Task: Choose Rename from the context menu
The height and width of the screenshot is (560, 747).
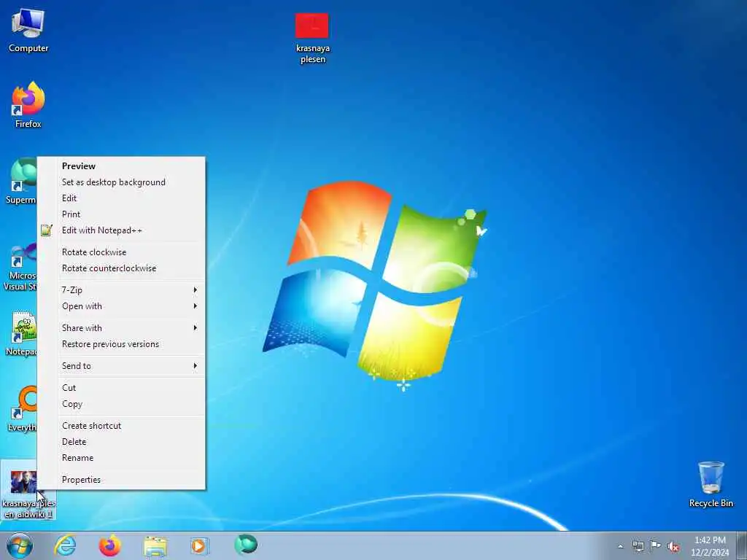Action: point(121,458)
